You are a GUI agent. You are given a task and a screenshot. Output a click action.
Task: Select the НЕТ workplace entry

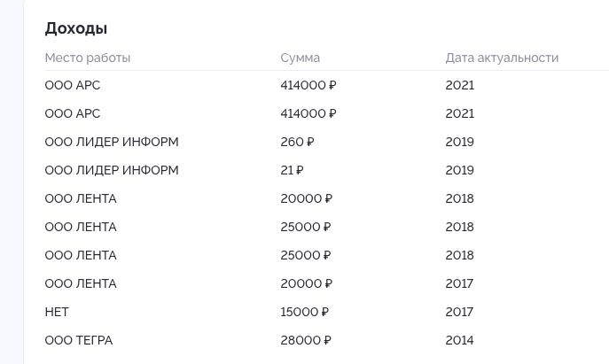(x=57, y=312)
